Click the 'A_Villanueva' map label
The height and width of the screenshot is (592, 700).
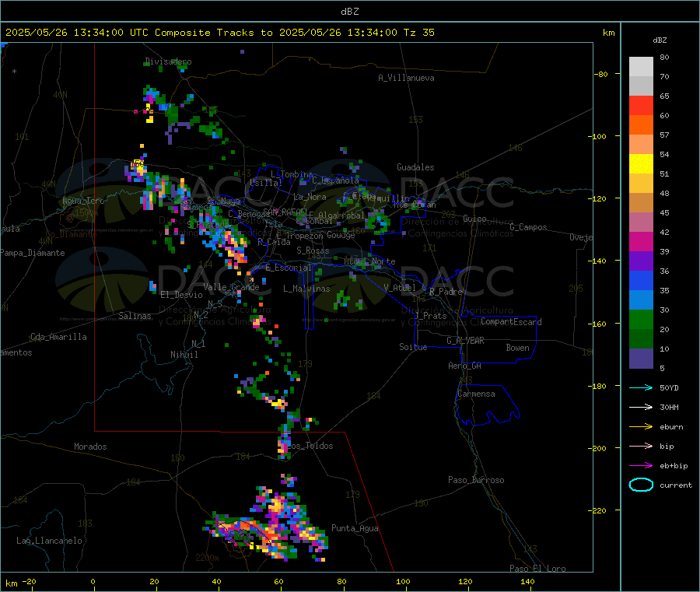point(406,78)
